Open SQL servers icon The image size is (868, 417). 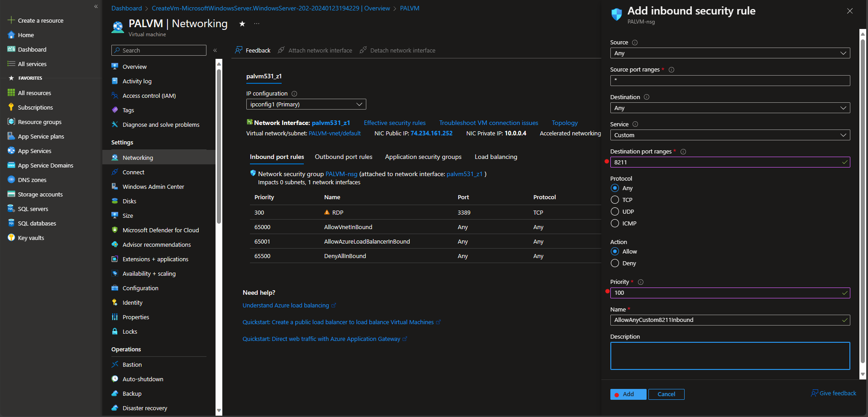[x=11, y=209]
